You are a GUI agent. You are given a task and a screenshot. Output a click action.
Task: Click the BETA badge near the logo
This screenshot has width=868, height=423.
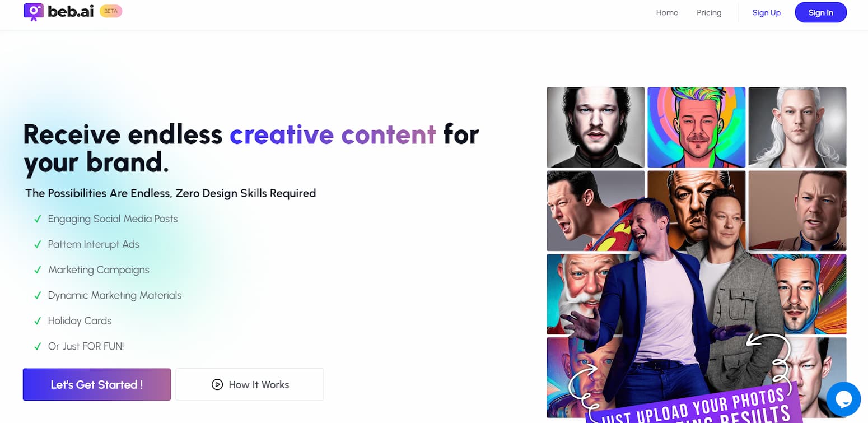click(x=111, y=11)
